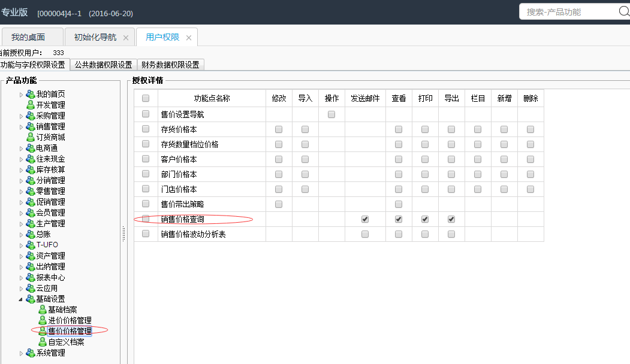Screen dimensions: 630x364
Task: Toggle the select-all checkbox in table header
Action: [146, 98]
